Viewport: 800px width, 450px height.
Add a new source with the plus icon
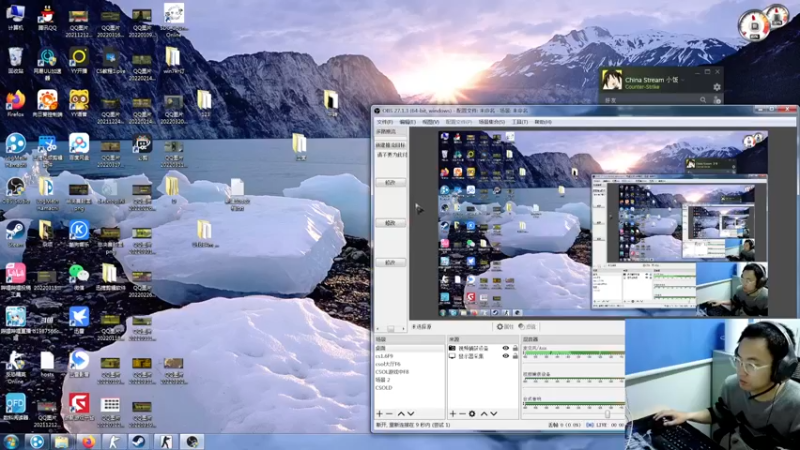click(x=453, y=414)
